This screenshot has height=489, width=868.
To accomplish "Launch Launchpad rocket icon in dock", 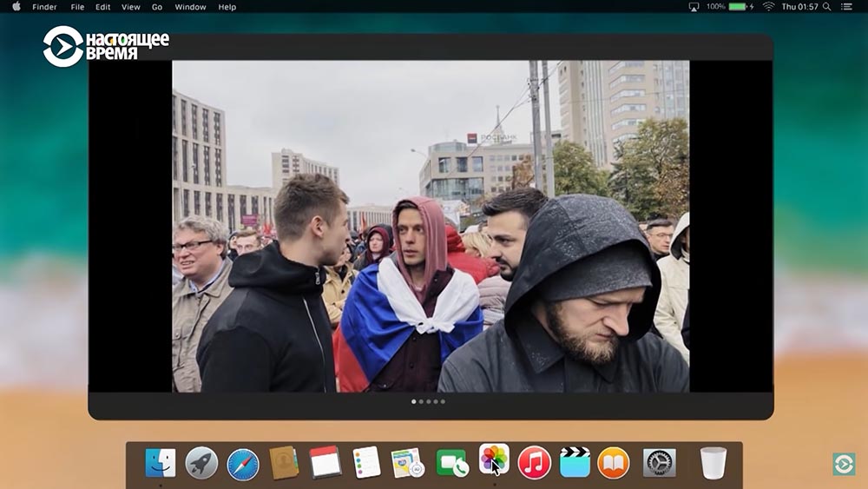I will 201,463.
